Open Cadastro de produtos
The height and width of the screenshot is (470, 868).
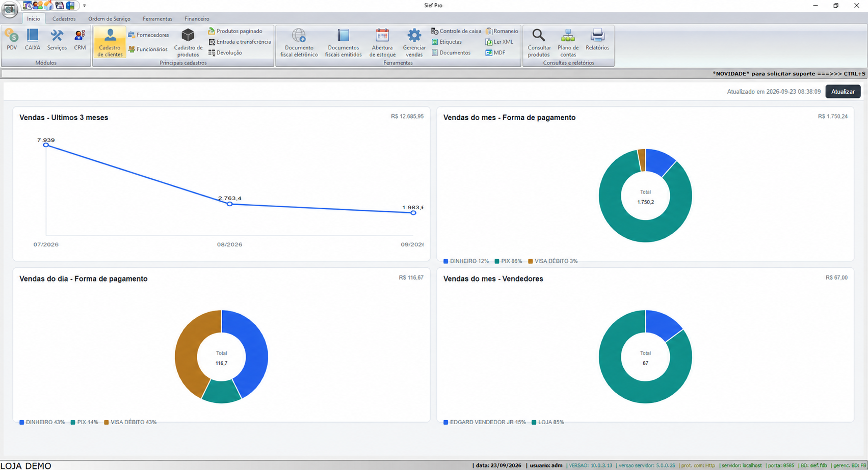(188, 42)
